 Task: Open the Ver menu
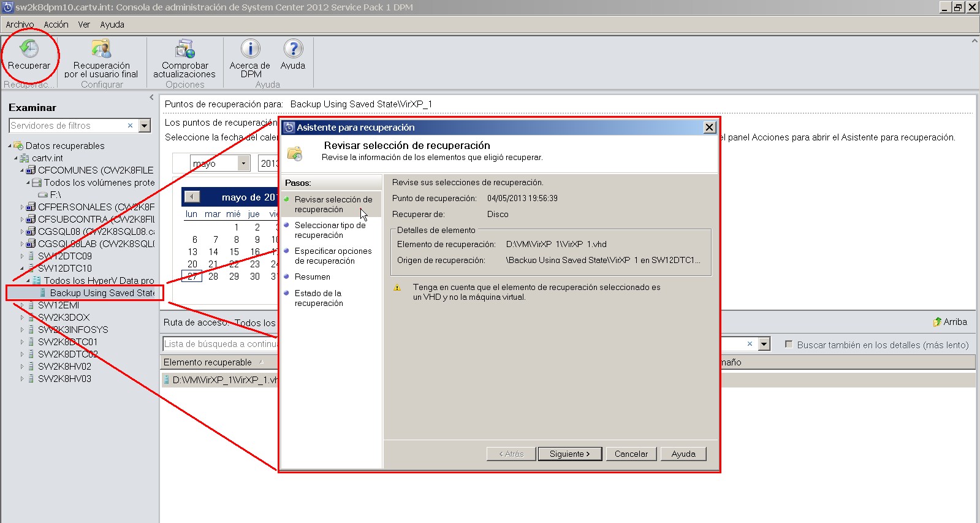[x=84, y=25]
